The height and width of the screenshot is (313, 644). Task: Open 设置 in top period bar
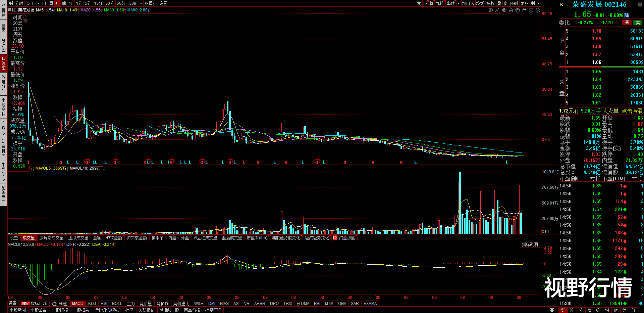pyautogui.click(x=163, y=3)
